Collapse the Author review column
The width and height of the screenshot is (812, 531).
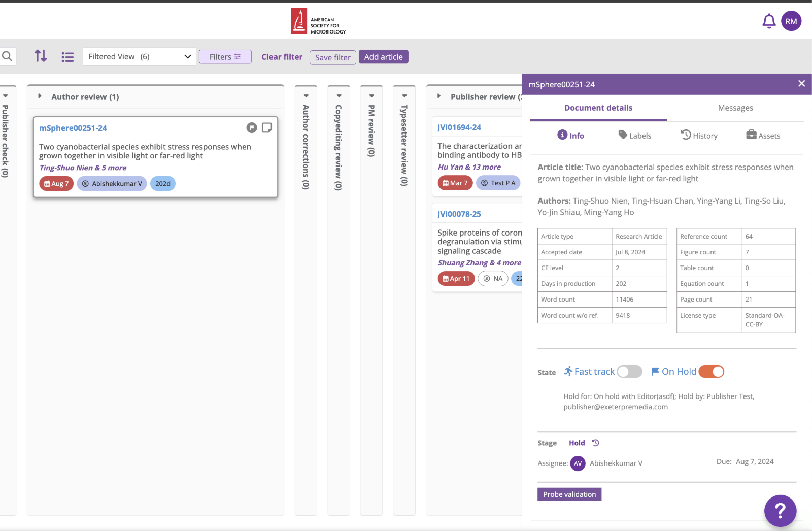[40, 96]
